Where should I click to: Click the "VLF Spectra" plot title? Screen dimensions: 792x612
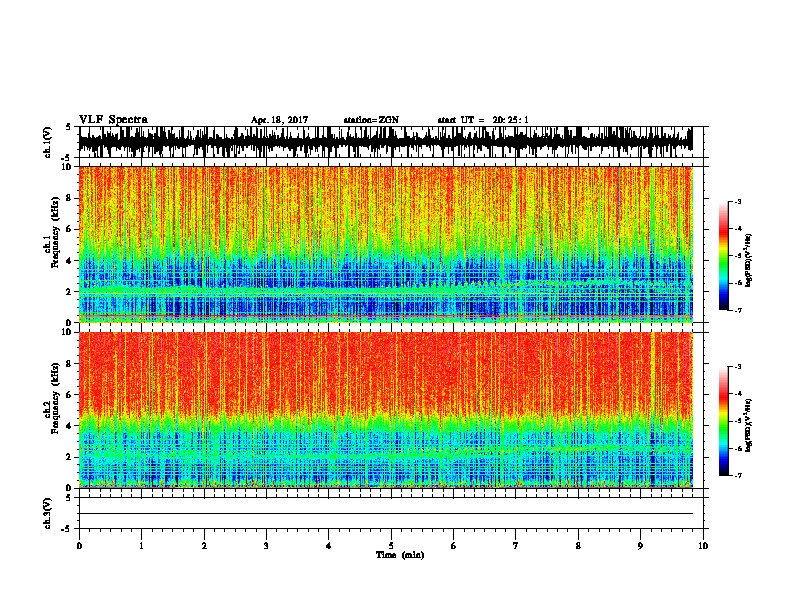pos(113,119)
